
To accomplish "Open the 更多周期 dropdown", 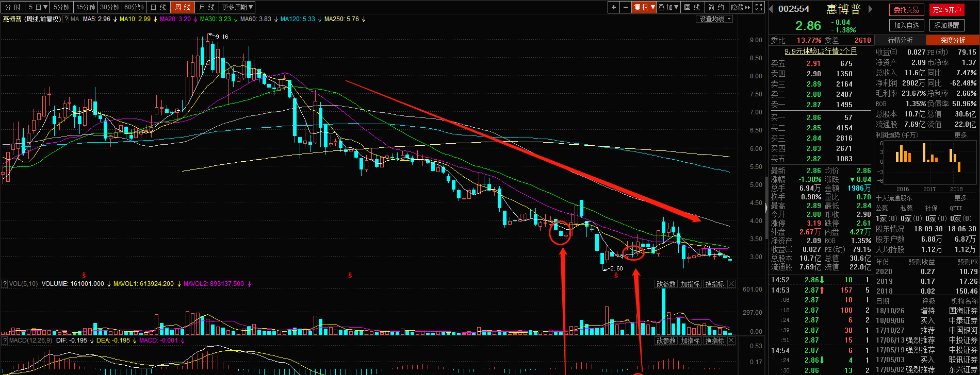I will (x=237, y=7).
